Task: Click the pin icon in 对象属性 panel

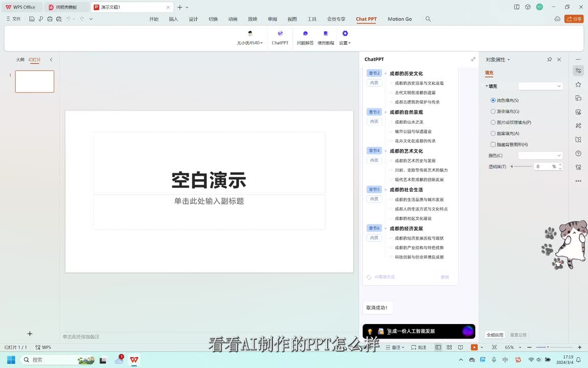Action: (x=549, y=60)
